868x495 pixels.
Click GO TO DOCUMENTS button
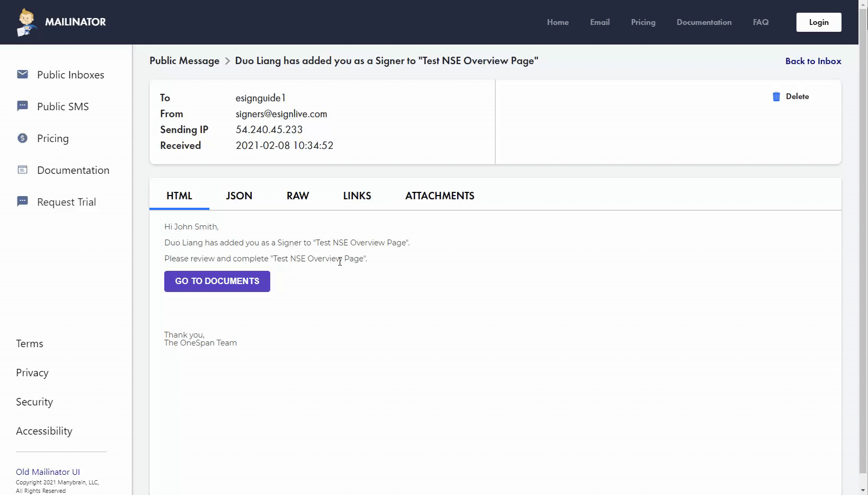[x=217, y=281]
